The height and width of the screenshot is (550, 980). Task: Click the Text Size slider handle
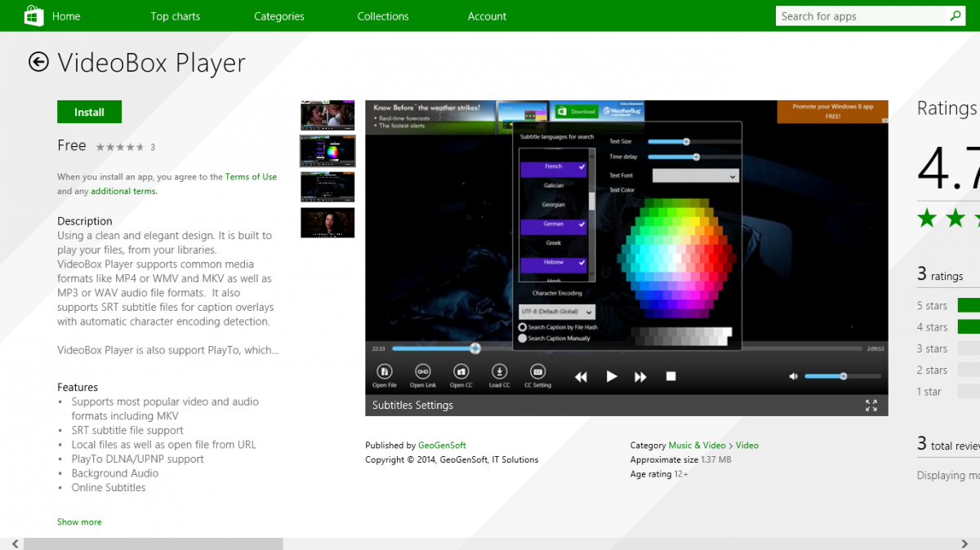[687, 141]
